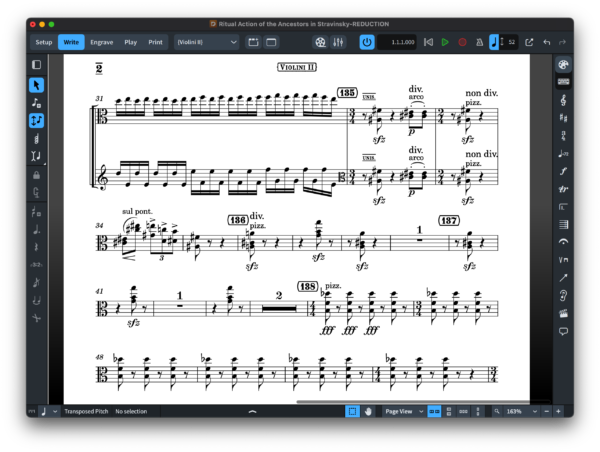This screenshot has width=600, height=452.
Task: Click the tempo value 52
Action: click(x=512, y=42)
